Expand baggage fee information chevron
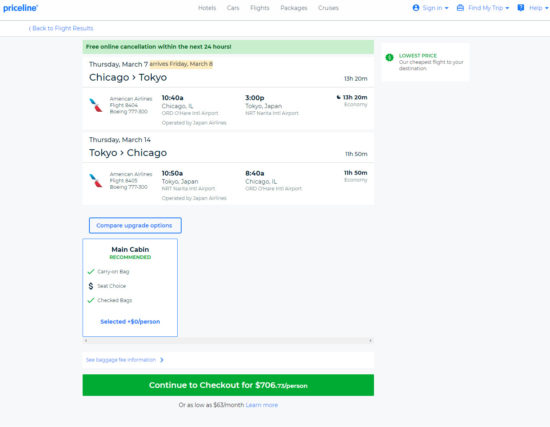 pos(162,360)
